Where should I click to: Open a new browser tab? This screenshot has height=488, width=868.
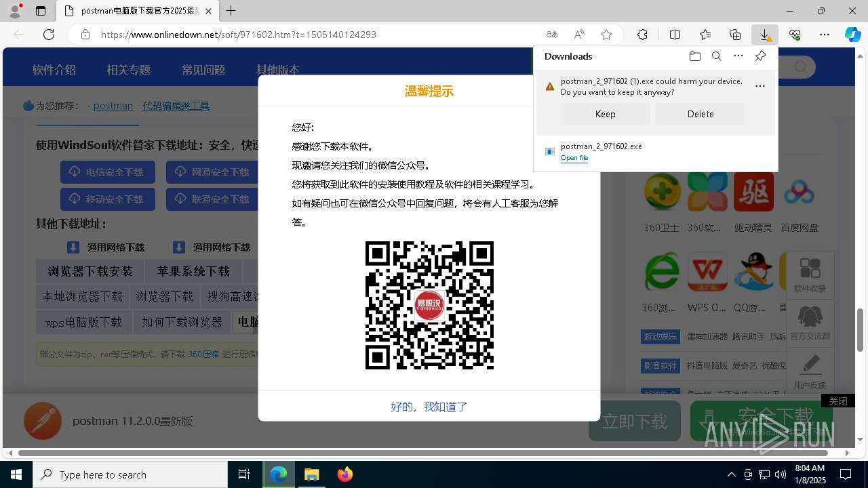(231, 11)
